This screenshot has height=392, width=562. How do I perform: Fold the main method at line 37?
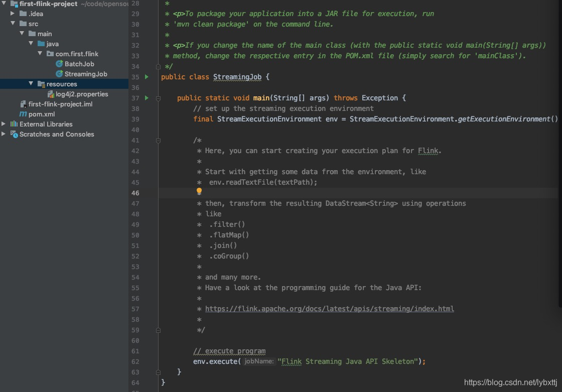pyautogui.click(x=158, y=98)
